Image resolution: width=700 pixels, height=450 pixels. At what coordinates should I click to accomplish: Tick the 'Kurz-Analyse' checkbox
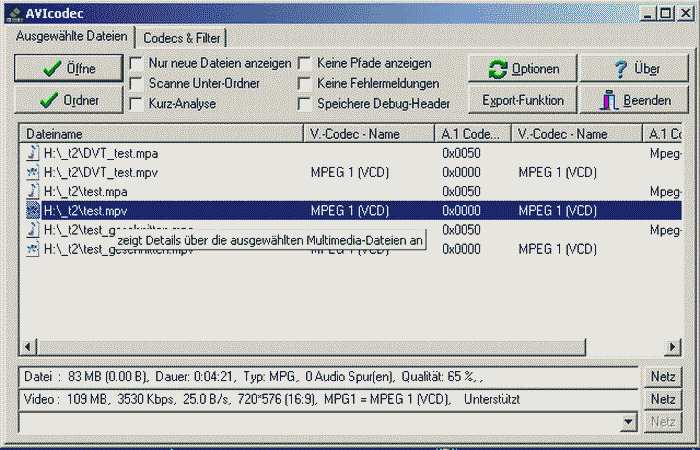pos(137,103)
